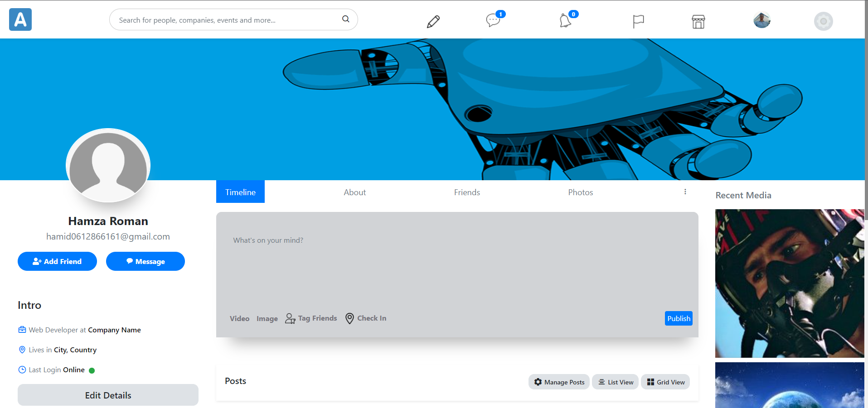Image resolution: width=868 pixels, height=408 pixels.
Task: Click the Image attachment option
Action: [x=267, y=318]
